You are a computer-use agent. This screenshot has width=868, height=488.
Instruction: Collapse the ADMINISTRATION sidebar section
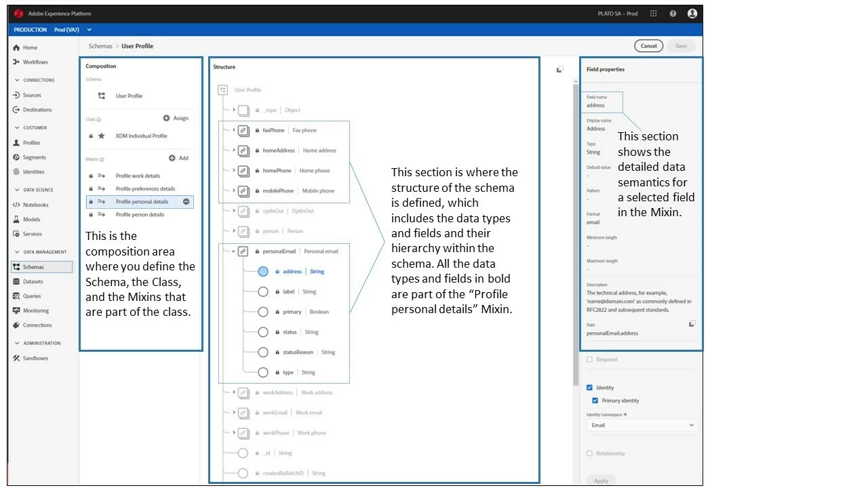(17, 343)
